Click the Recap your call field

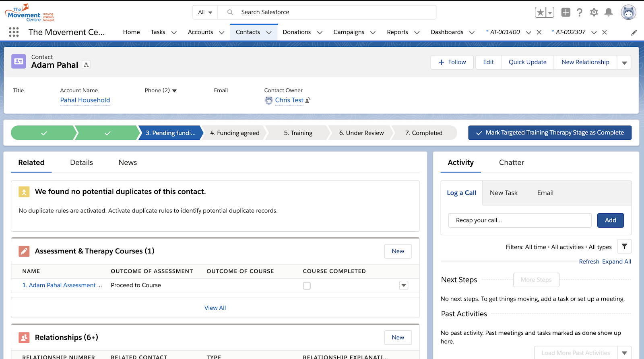pos(520,220)
